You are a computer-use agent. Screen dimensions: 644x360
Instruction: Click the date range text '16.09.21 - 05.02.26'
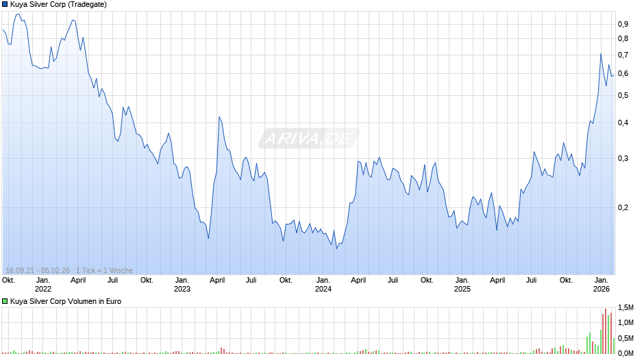point(38,270)
